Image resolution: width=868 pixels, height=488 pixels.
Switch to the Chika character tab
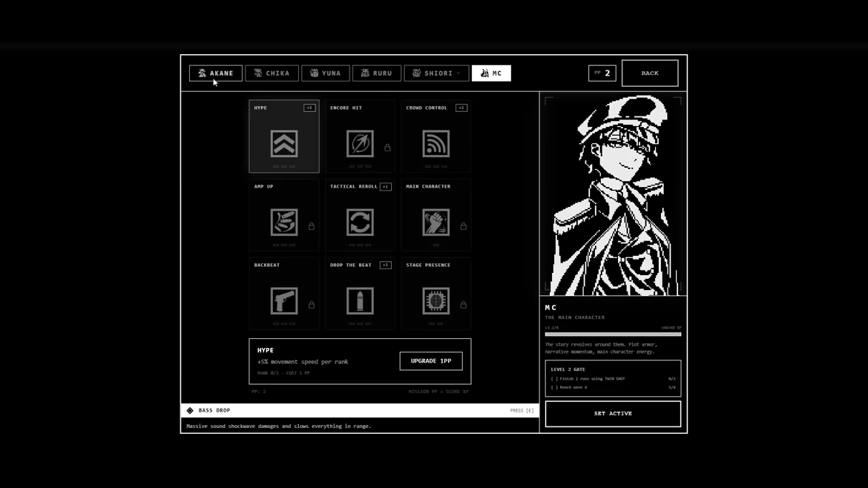click(272, 73)
